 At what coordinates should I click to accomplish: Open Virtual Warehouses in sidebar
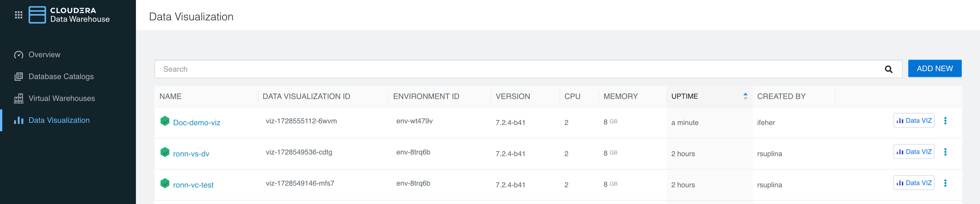(61, 98)
